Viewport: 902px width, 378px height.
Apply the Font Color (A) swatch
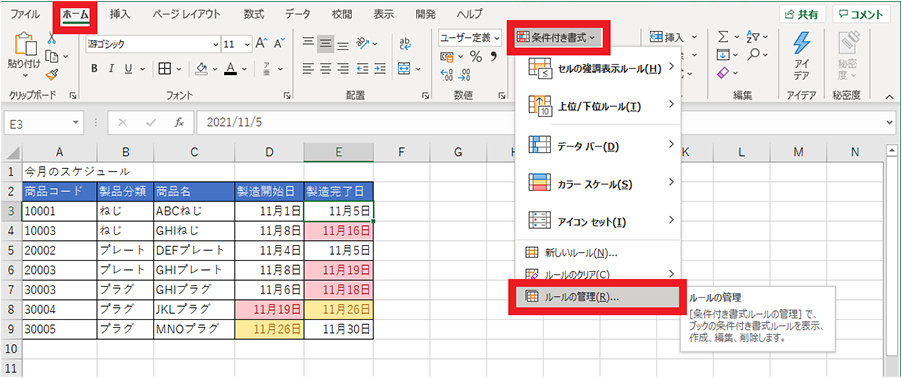(231, 69)
